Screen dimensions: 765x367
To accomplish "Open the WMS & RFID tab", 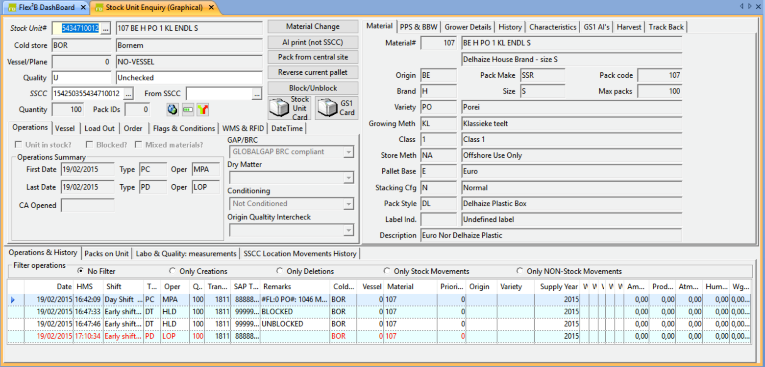I will tap(243, 128).
